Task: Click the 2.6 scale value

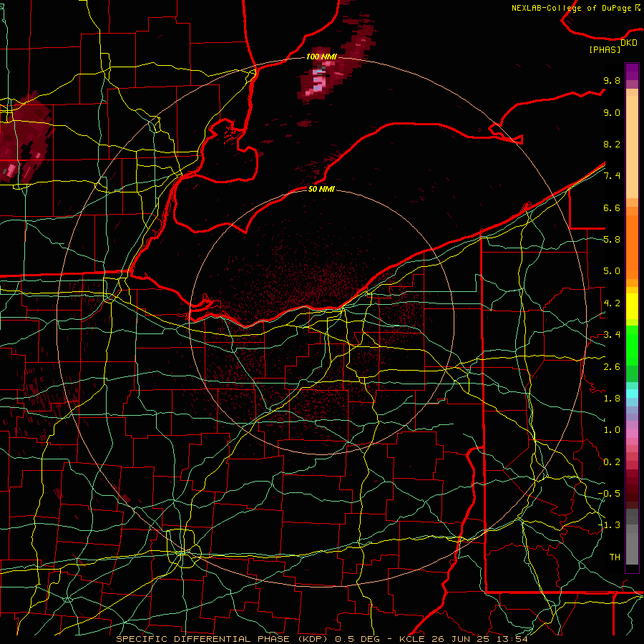Action: tap(612, 367)
